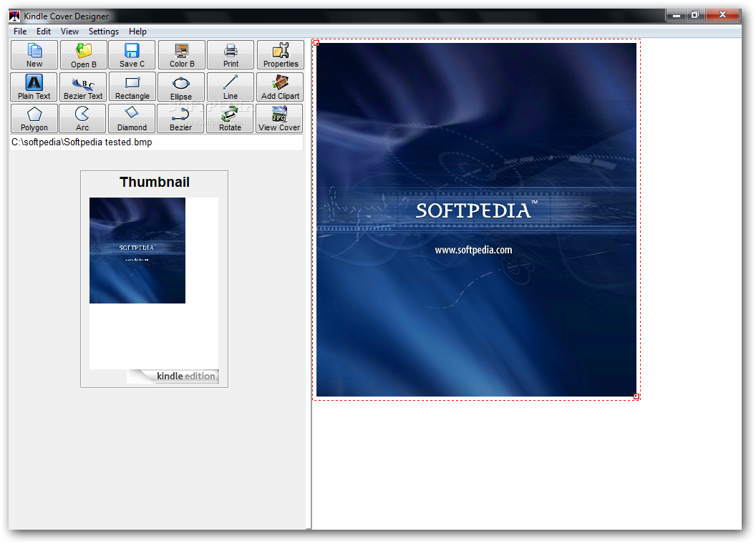Create a new cover with New button
756x544 pixels.
coord(34,54)
